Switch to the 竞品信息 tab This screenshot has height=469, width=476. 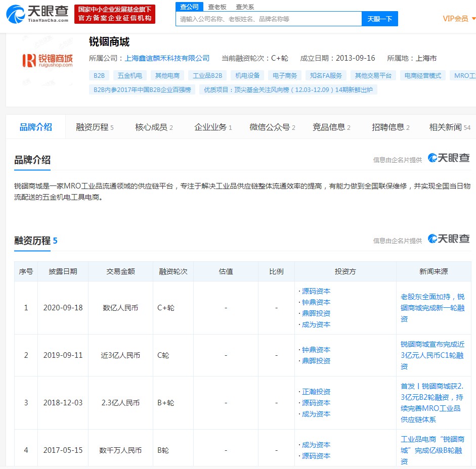pyautogui.click(x=331, y=127)
